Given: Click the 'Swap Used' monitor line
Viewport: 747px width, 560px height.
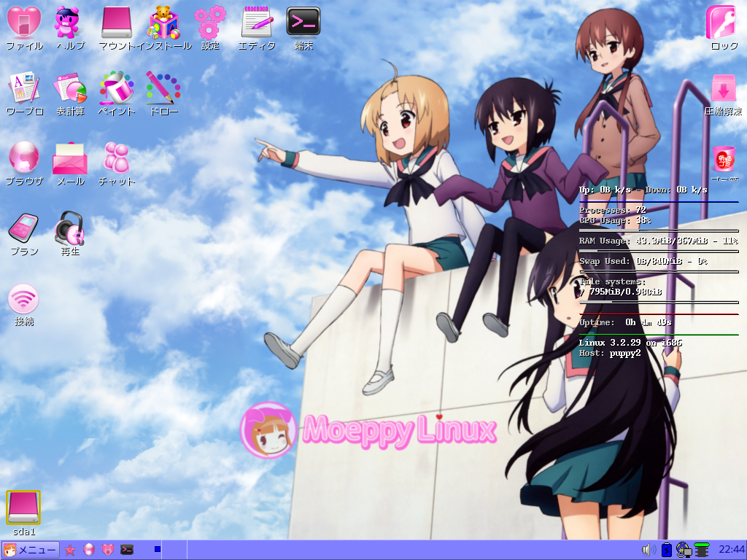Looking at the screenshot, I should click(643, 262).
